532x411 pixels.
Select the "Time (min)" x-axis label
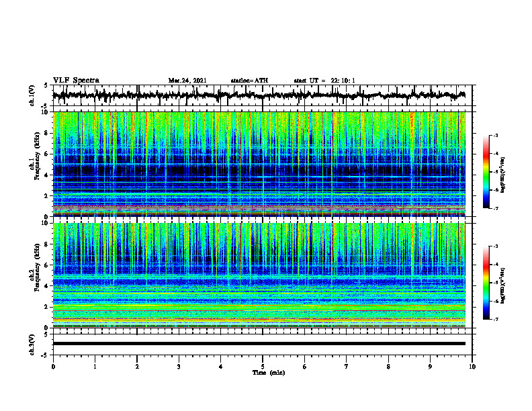(x=269, y=373)
